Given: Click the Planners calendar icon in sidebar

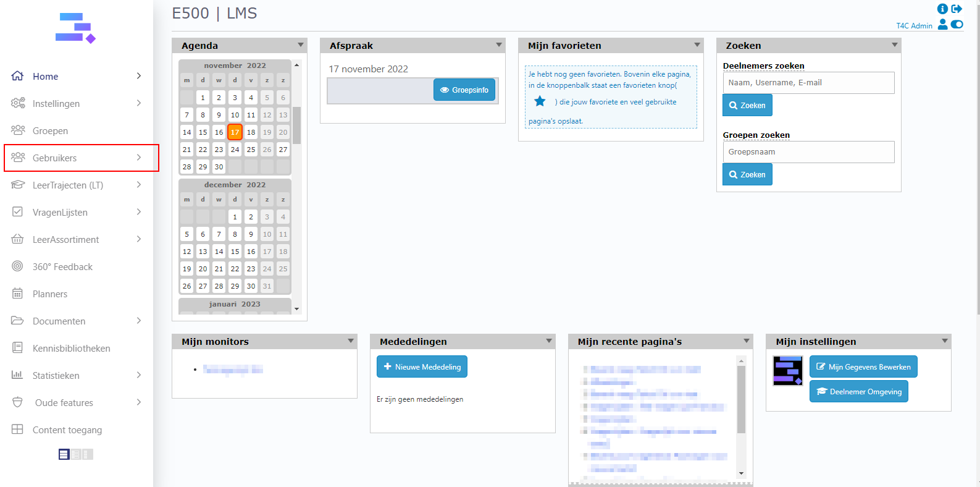Looking at the screenshot, I should point(18,294).
